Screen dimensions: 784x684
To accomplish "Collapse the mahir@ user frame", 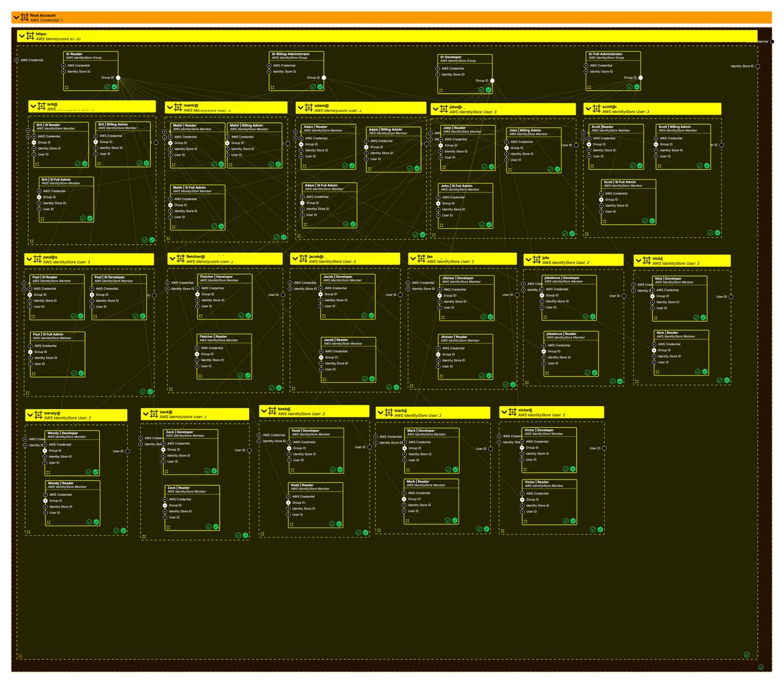I will [169, 107].
